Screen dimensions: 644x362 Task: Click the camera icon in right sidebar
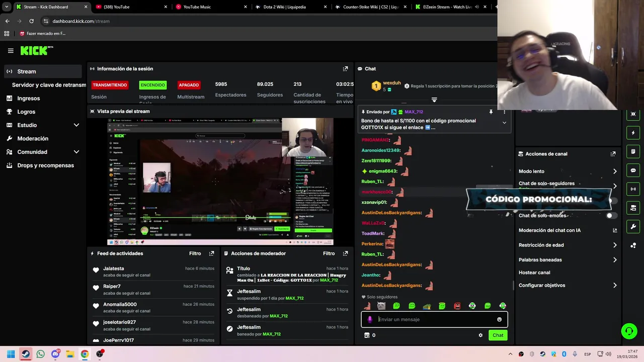tap(633, 208)
